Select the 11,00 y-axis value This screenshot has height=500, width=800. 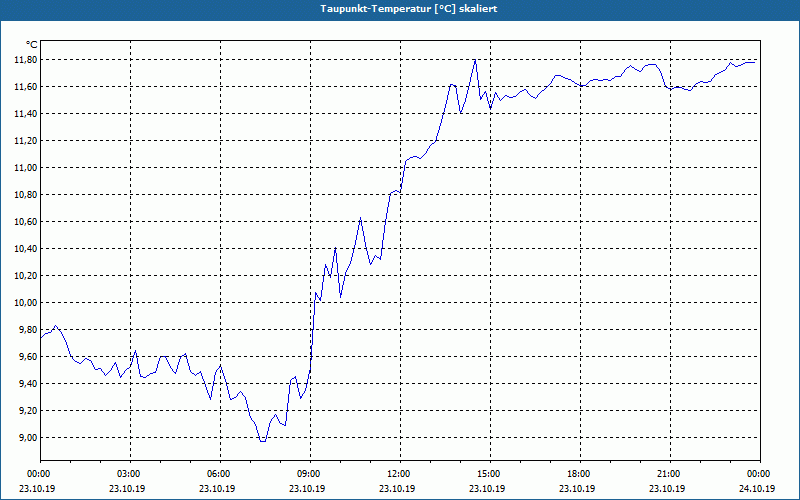[x=26, y=168]
